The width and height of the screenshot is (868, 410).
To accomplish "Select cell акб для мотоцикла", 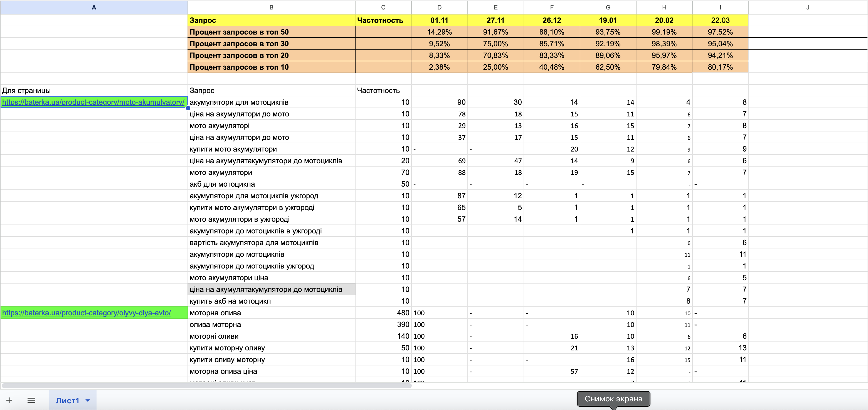I will pyautogui.click(x=271, y=184).
